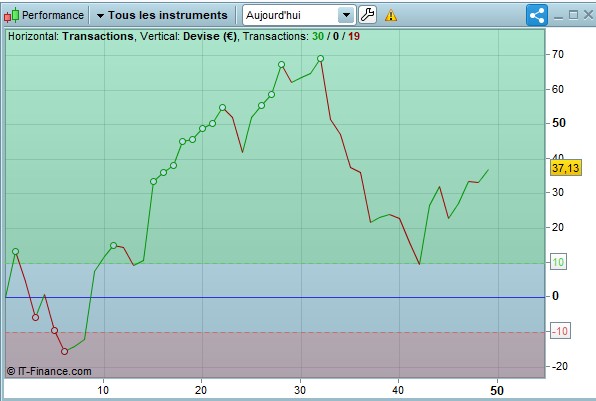Click the Performance title text
Viewport: 596px width, 401px height.
click(x=53, y=15)
